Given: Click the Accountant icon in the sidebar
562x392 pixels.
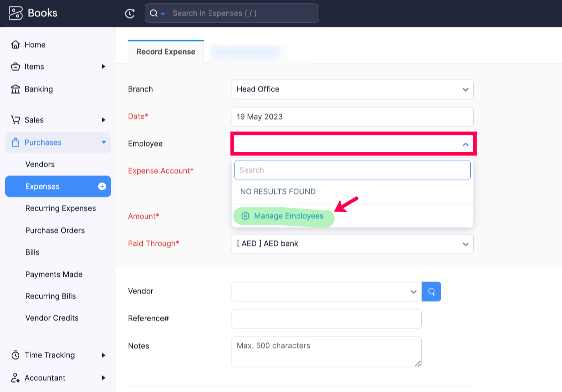Looking at the screenshot, I should tap(16, 378).
